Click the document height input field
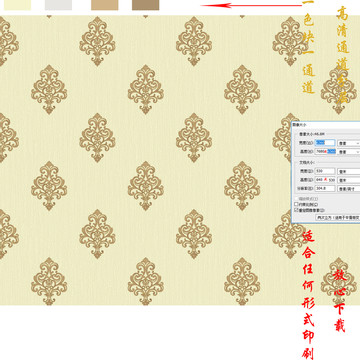This screenshot has height=360, width=360. pos(325,180)
